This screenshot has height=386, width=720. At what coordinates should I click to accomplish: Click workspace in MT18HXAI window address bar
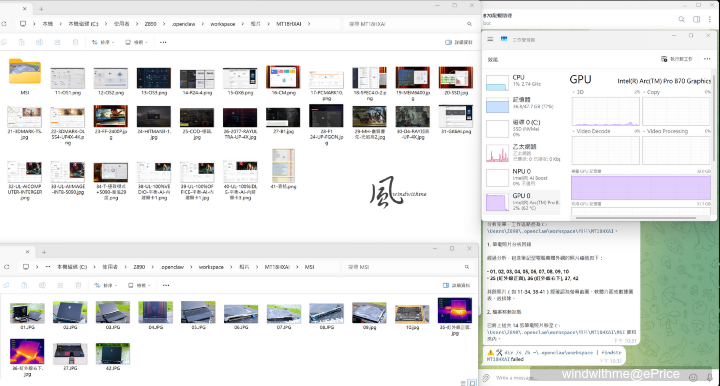[x=223, y=24]
